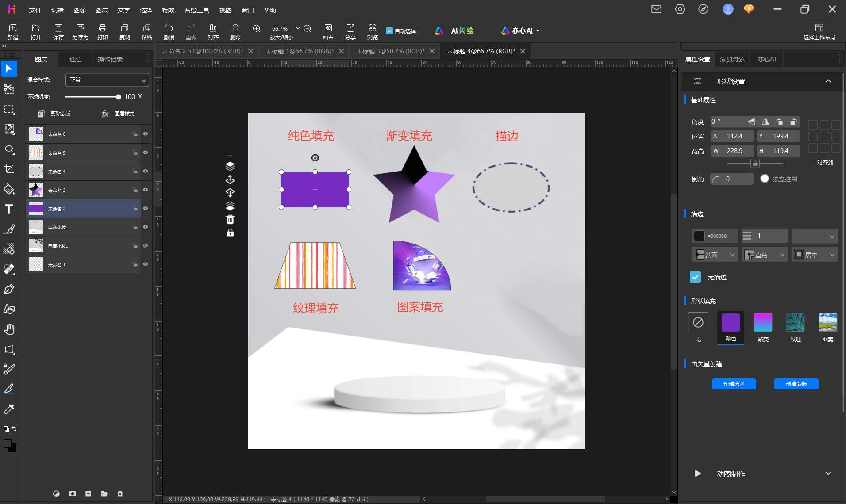Click the Share toolbar icon
846x504 pixels.
[x=350, y=32]
